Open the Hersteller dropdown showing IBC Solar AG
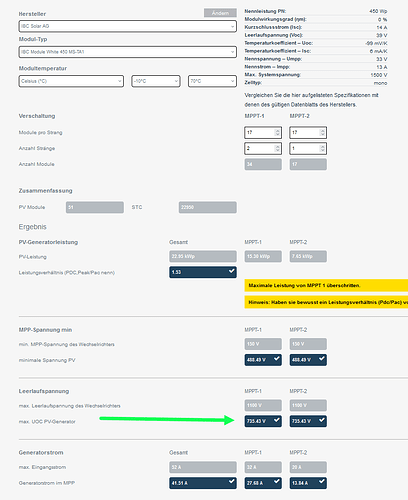This screenshot has height=500, width=408. pos(128,26)
